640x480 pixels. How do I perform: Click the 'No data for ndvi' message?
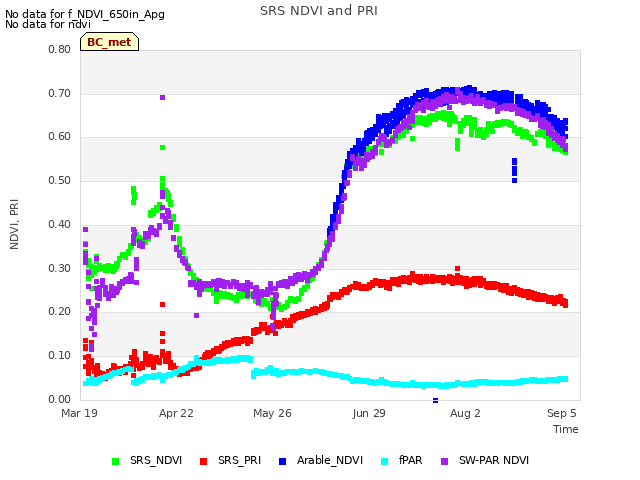(x=48, y=24)
